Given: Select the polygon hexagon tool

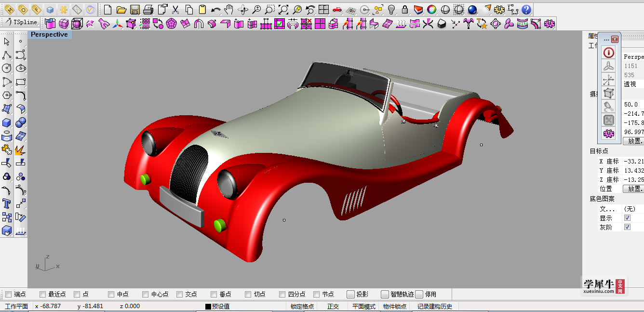Looking at the screenshot, I should 7,95.
